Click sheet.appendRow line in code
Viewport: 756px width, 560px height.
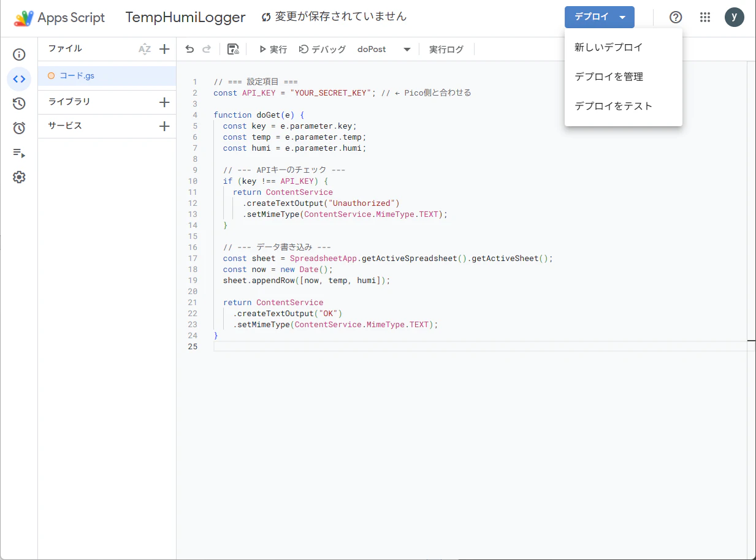(307, 281)
